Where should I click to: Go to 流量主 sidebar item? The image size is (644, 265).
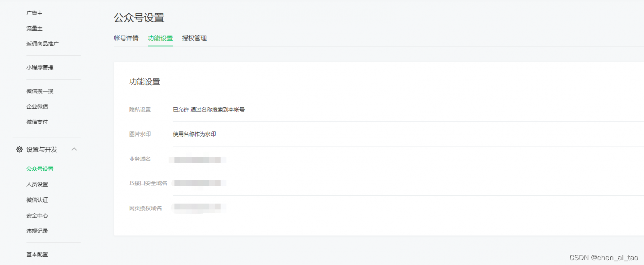coord(34,28)
